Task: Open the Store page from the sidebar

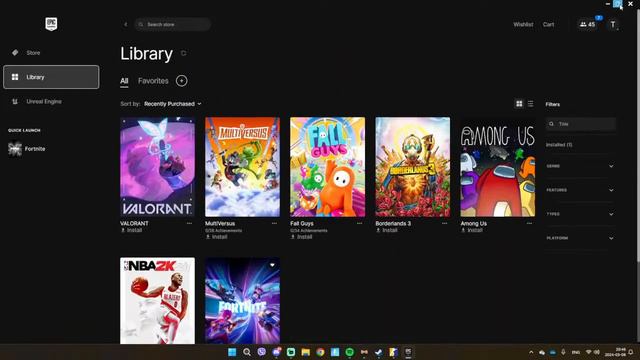Action: 51,53
